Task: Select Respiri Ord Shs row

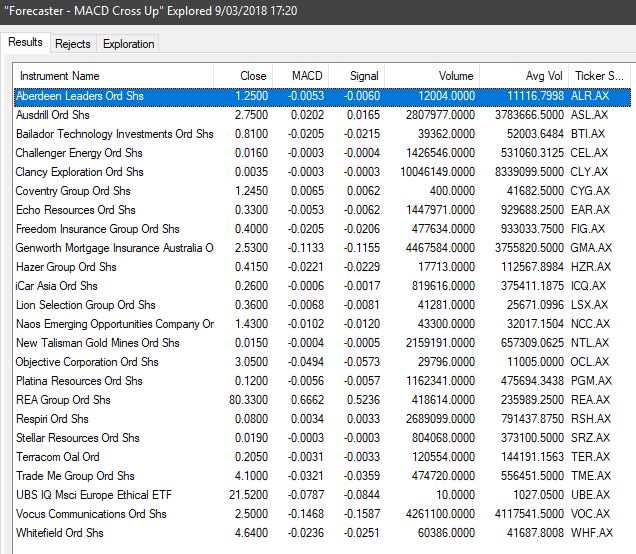Action: pos(322,419)
